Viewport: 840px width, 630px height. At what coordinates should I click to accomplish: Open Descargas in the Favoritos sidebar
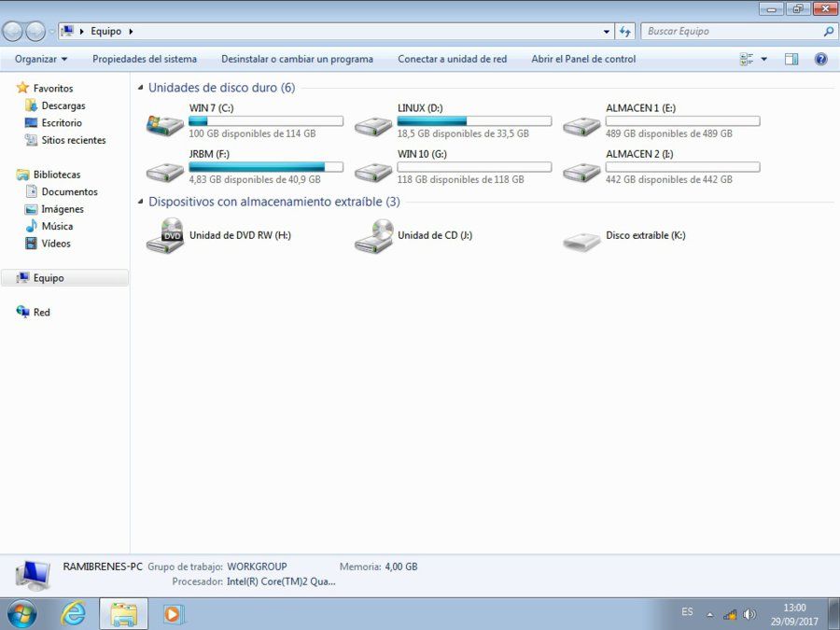[x=63, y=105]
